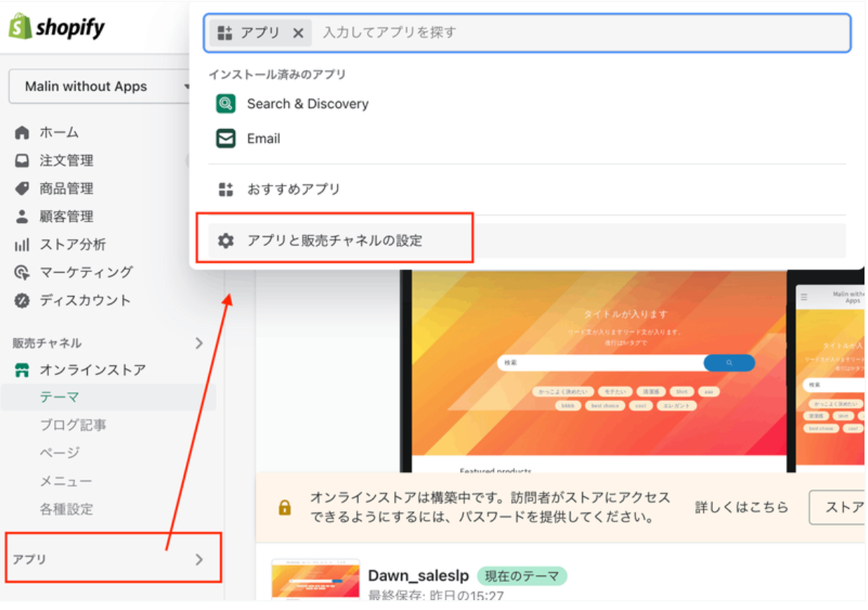Select 各種設定 under online store
The height and width of the screenshot is (610, 868).
coord(66,510)
